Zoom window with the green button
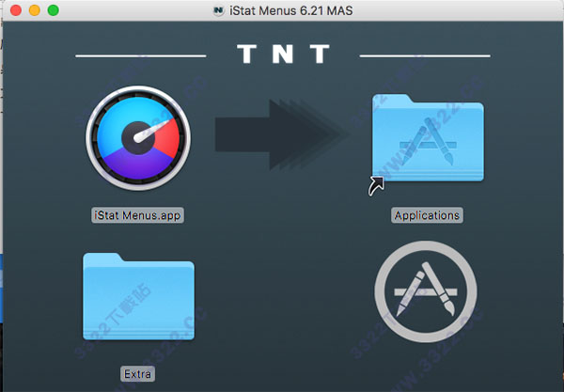 [x=54, y=10]
